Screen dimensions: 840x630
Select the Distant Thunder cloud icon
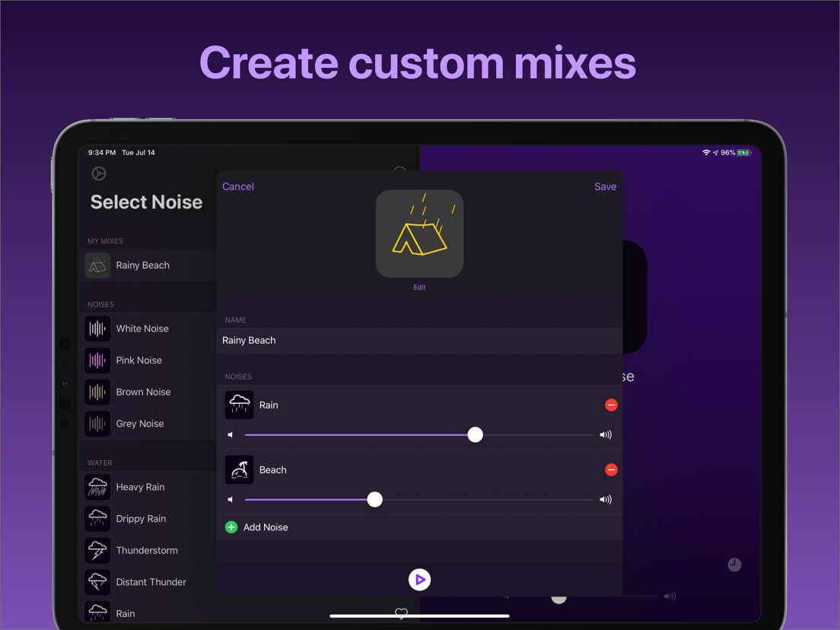(x=97, y=582)
